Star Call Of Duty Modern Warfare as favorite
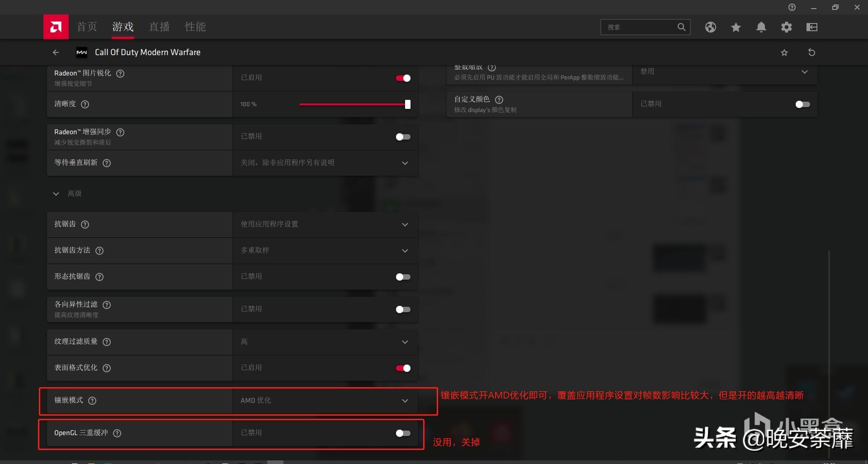Viewport: 868px width, 464px height. coord(784,52)
